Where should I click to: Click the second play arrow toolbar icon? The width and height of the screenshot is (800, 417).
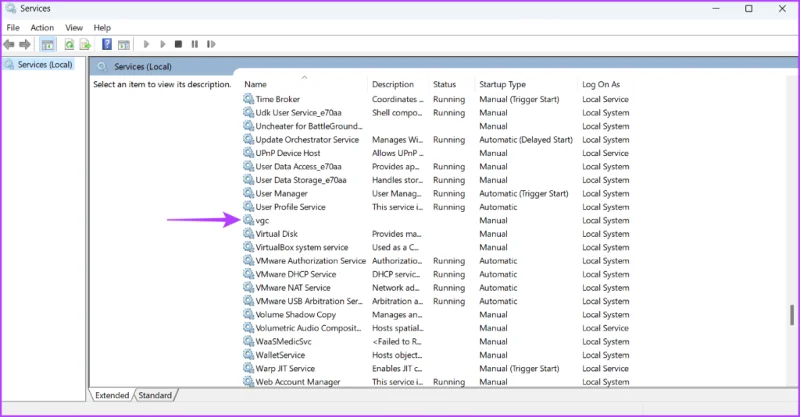pyautogui.click(x=163, y=44)
